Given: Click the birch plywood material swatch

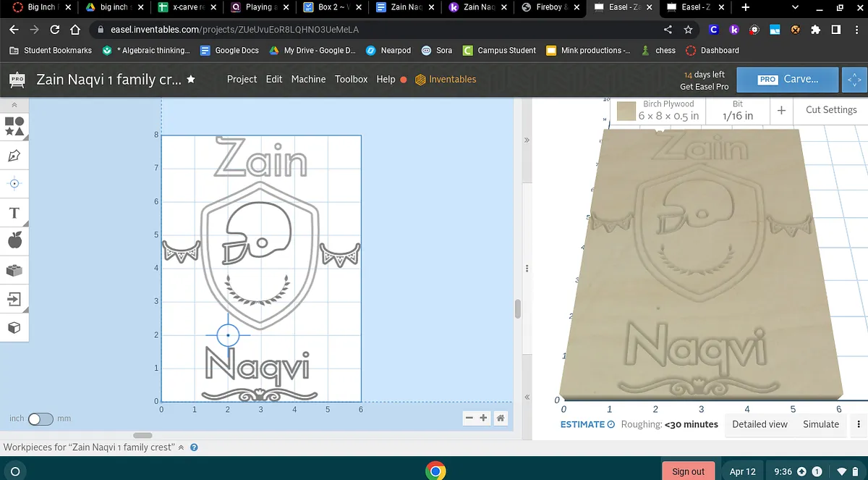Looking at the screenshot, I should coord(624,110).
